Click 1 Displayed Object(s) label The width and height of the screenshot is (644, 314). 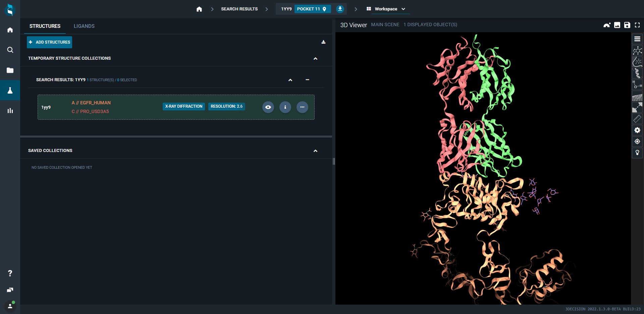click(x=430, y=24)
